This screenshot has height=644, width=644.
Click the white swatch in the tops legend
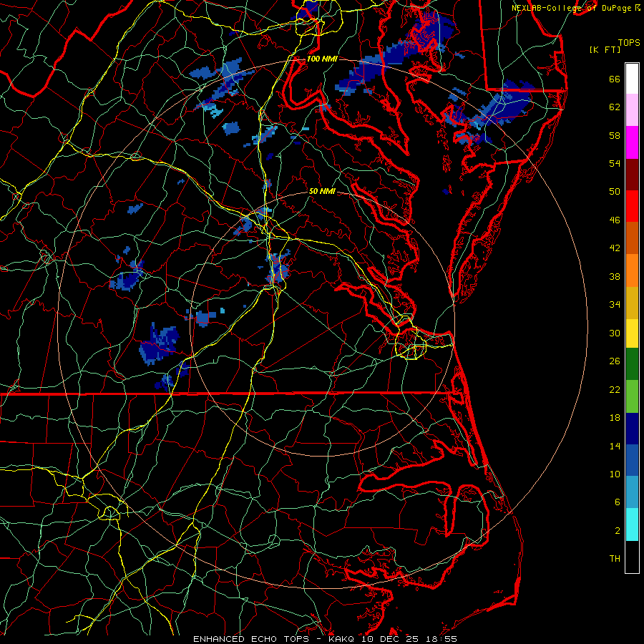click(x=632, y=79)
